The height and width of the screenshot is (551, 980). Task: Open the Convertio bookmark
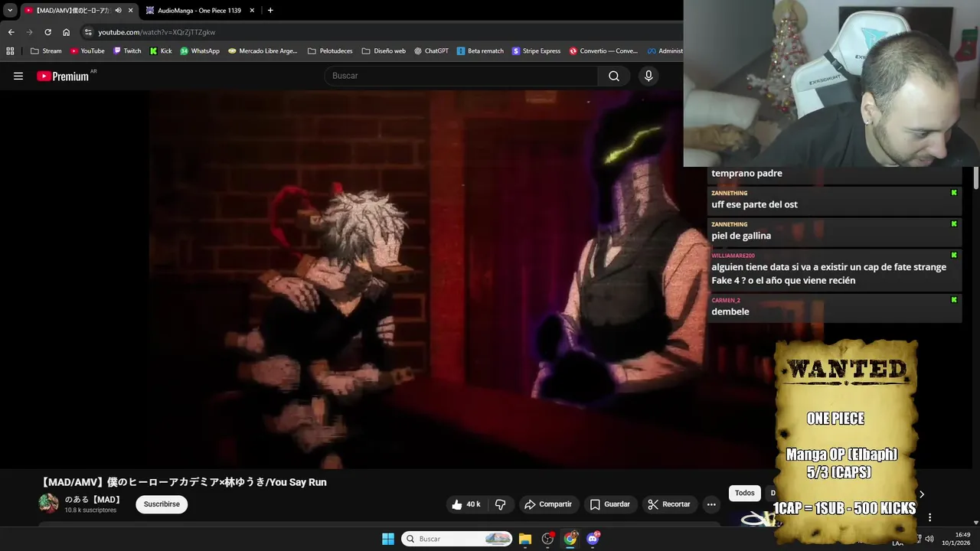603,51
